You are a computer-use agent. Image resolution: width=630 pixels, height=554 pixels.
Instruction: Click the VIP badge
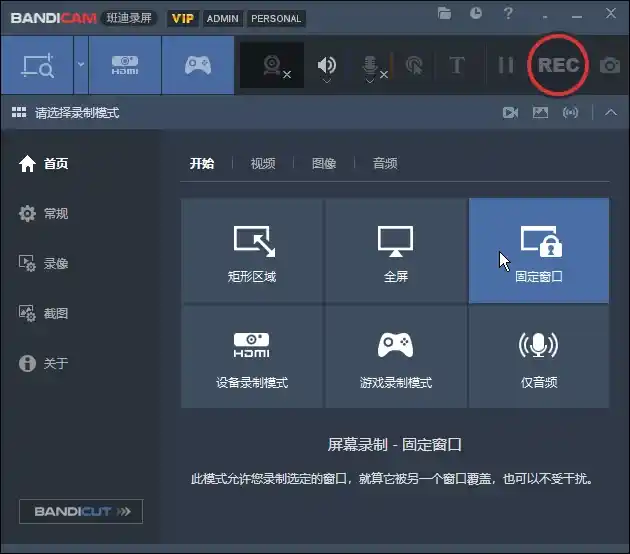(183, 18)
